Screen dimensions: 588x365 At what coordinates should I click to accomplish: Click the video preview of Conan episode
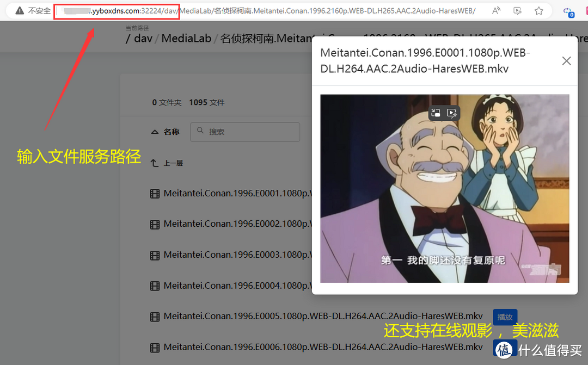[x=444, y=189]
